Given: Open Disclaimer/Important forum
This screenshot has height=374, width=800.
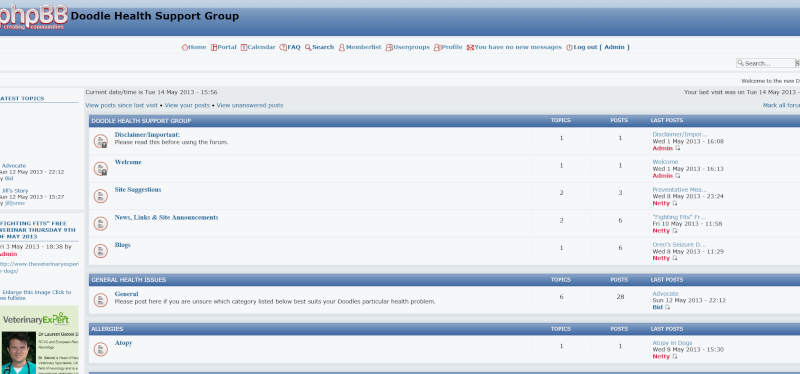Looking at the screenshot, I should (x=147, y=135).
